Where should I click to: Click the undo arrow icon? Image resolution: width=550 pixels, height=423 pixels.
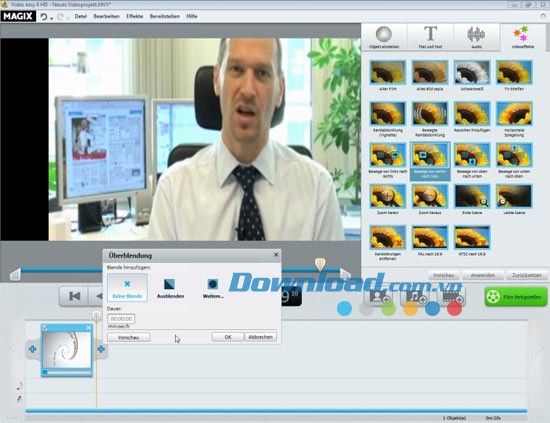(43, 16)
